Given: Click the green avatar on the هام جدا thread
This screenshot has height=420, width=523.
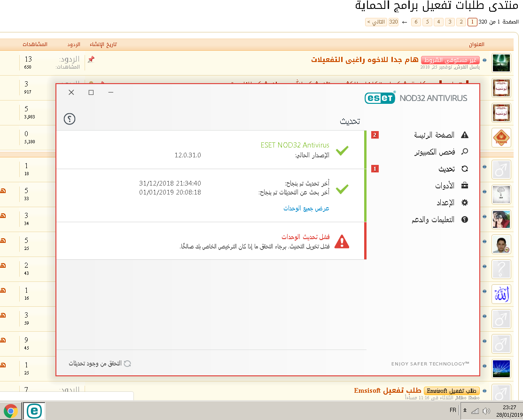Looking at the screenshot, I should pos(501,63).
